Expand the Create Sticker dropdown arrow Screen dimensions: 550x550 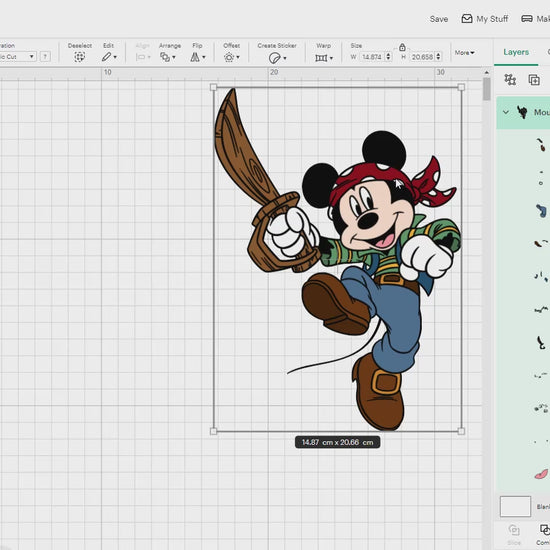(x=284, y=58)
